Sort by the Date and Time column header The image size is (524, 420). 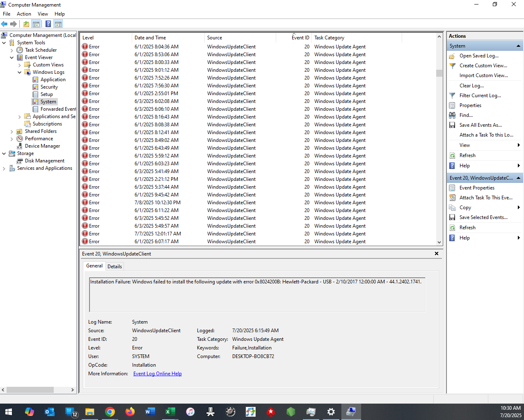(x=168, y=38)
